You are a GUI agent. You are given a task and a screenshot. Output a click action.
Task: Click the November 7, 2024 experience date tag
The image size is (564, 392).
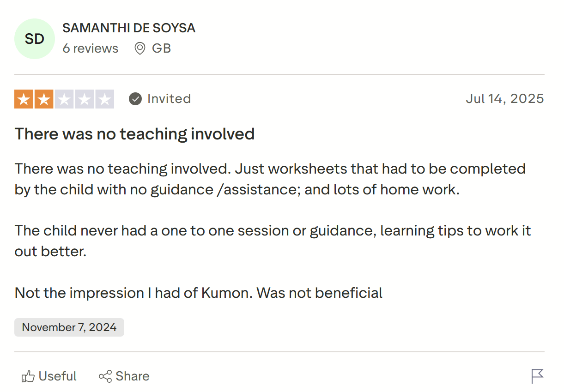(x=69, y=327)
